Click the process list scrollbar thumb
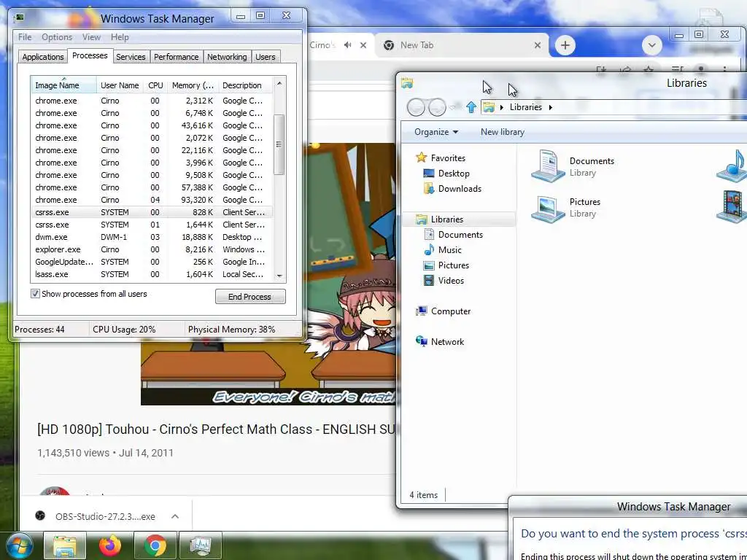747x560 pixels. point(279,145)
